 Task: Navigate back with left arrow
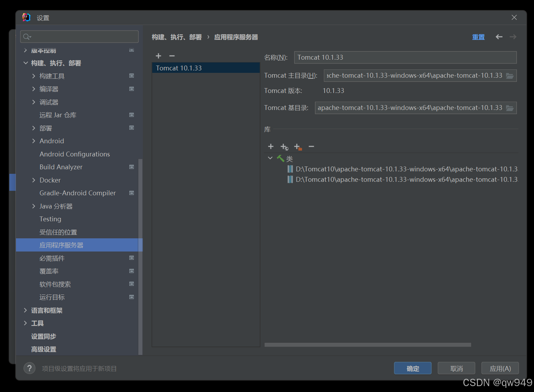tap(499, 37)
